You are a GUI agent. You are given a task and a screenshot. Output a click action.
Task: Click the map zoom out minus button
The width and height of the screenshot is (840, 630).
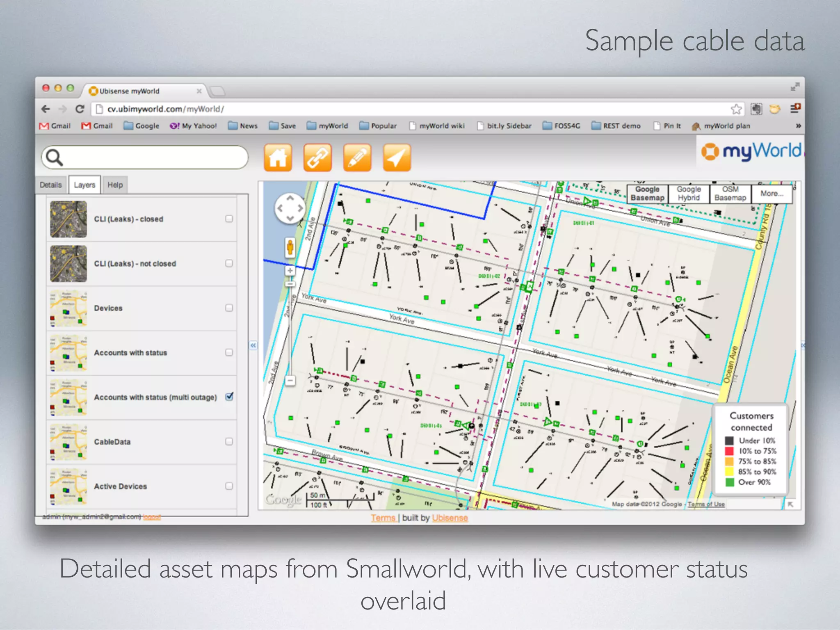[290, 381]
